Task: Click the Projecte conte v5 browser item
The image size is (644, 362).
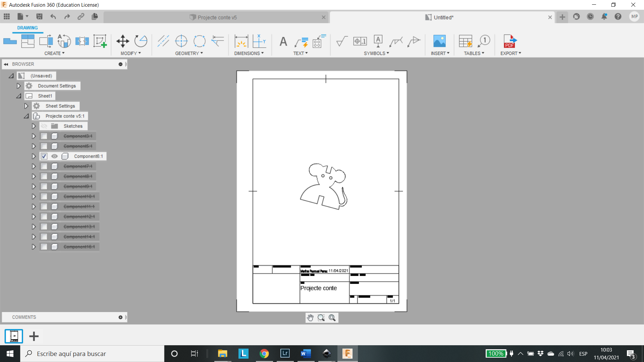Action: (65, 116)
